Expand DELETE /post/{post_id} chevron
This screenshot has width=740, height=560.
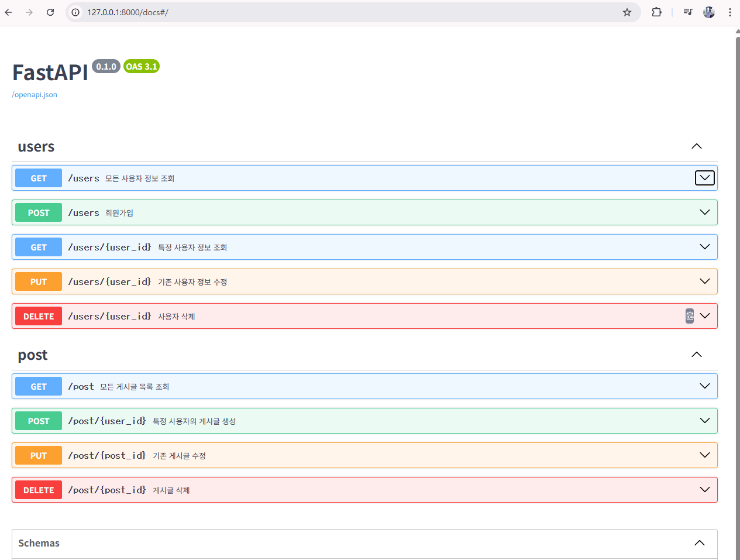coord(705,490)
